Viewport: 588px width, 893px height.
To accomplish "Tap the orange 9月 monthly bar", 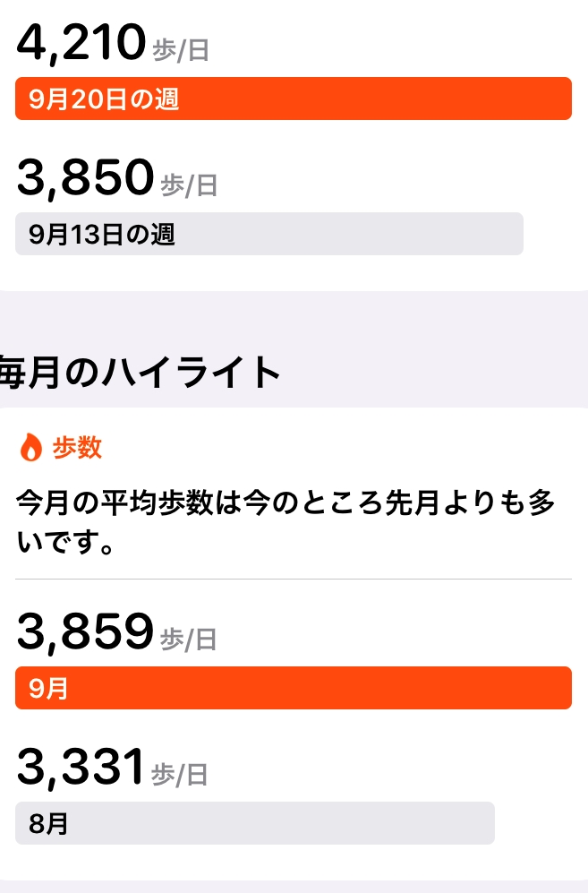I will 294,688.
